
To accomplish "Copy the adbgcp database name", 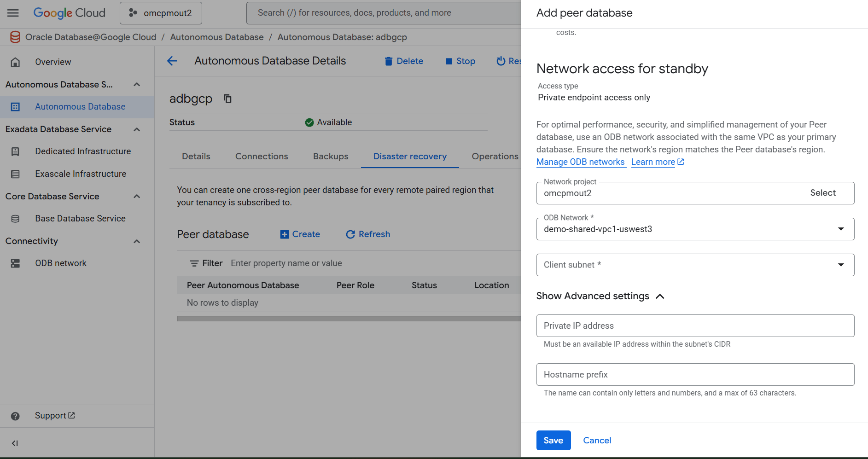I will pos(227,99).
